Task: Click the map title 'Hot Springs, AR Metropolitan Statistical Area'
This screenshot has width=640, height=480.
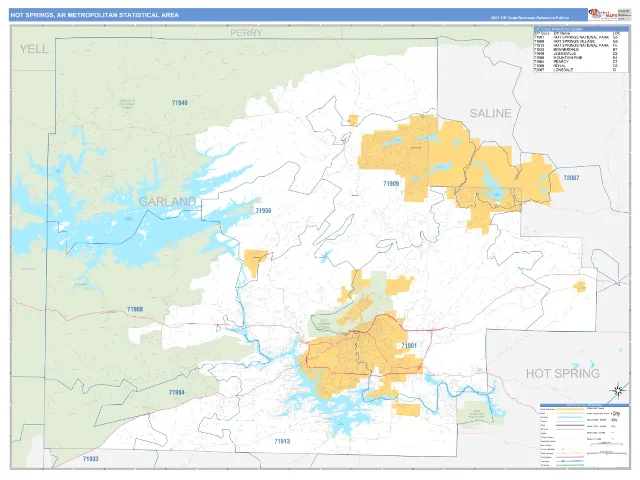Action: pyautogui.click(x=95, y=15)
